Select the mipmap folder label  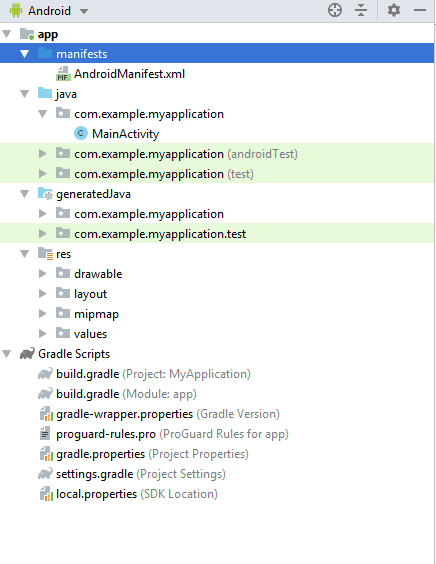[x=96, y=315]
